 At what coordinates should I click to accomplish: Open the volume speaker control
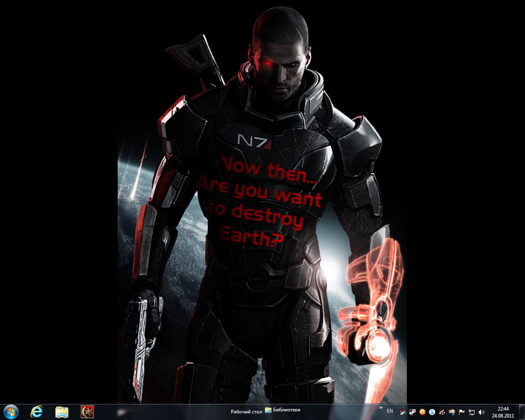(x=482, y=412)
